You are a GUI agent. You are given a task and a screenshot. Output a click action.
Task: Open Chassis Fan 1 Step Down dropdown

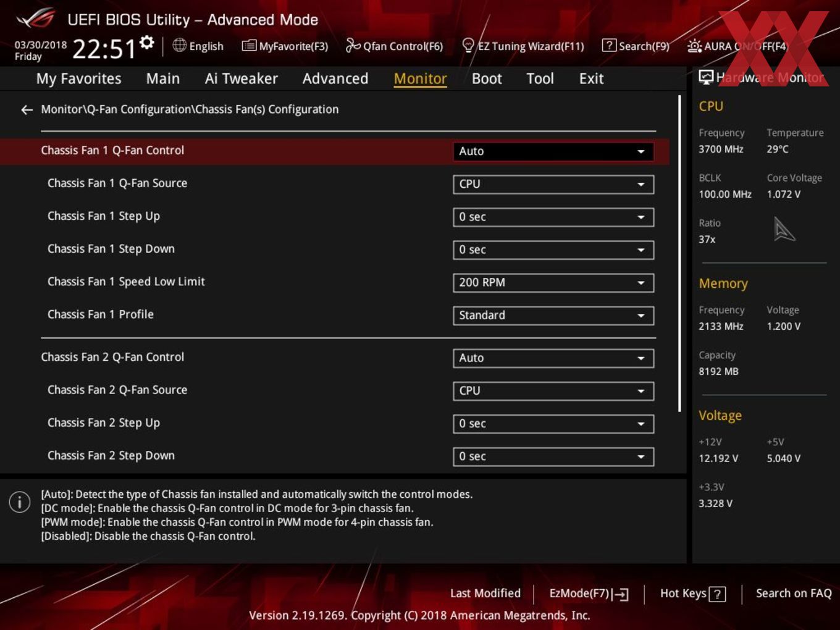[x=553, y=250]
